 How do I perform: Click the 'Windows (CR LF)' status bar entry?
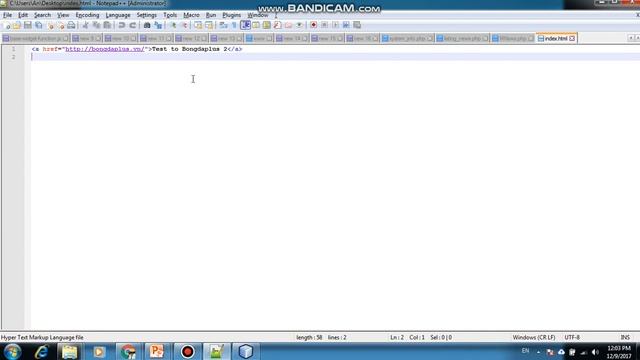pyautogui.click(x=534, y=338)
